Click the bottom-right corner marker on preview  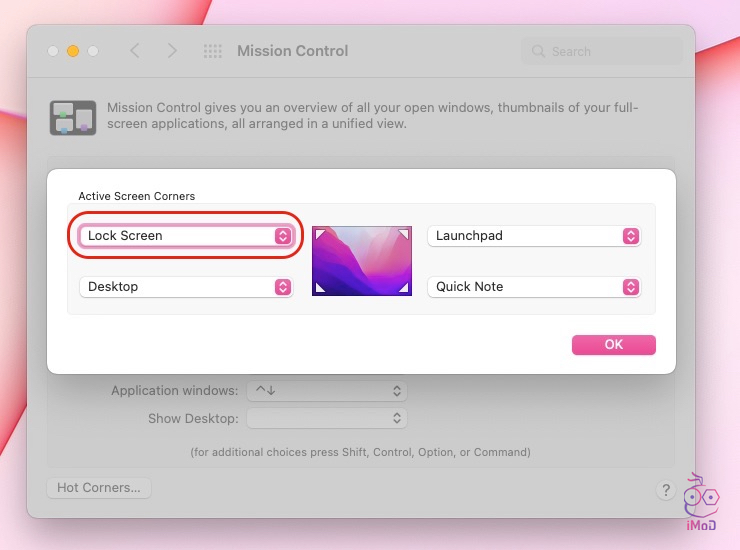[403, 288]
